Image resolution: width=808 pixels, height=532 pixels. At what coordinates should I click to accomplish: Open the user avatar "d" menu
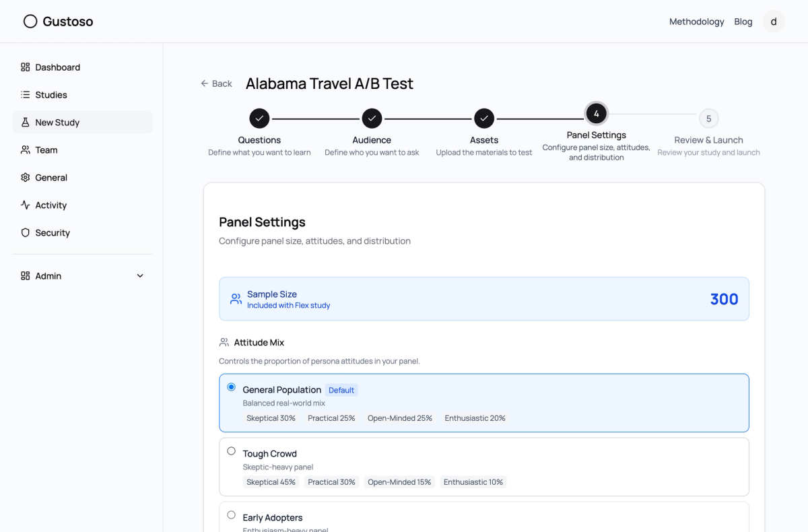pos(774,22)
